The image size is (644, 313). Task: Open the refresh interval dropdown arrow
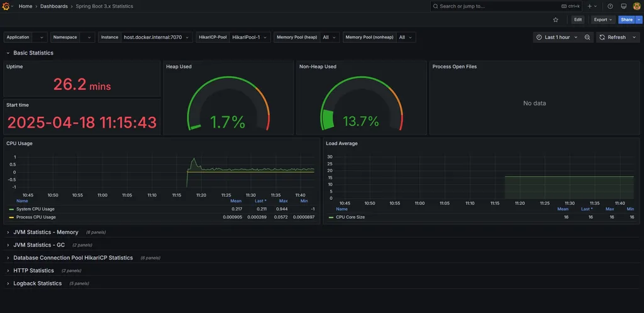[x=635, y=37]
